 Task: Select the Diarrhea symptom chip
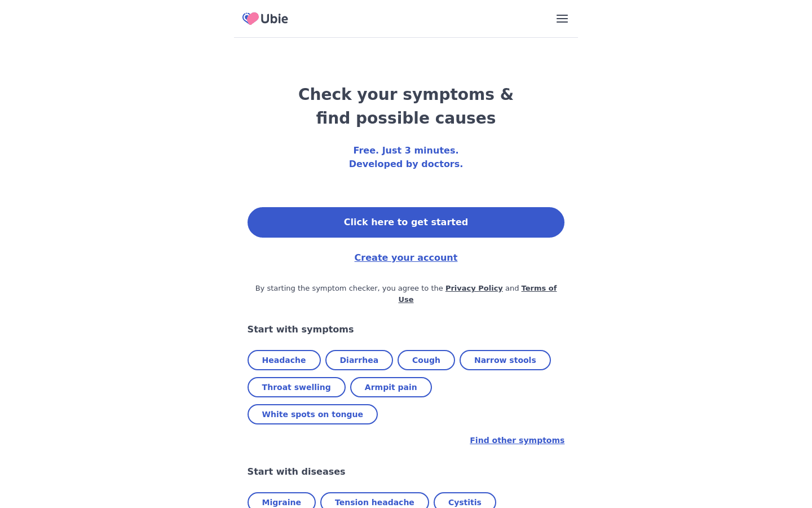coord(359,360)
